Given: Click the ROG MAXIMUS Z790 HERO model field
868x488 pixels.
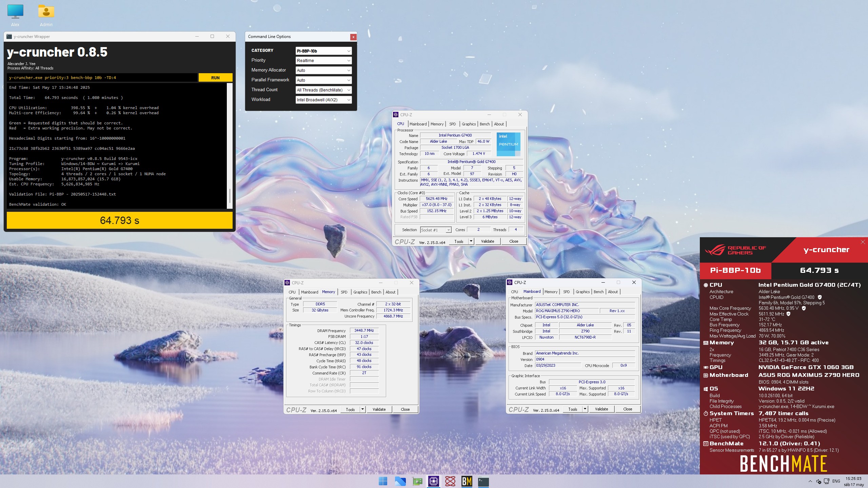Looking at the screenshot, I should coord(567,311).
